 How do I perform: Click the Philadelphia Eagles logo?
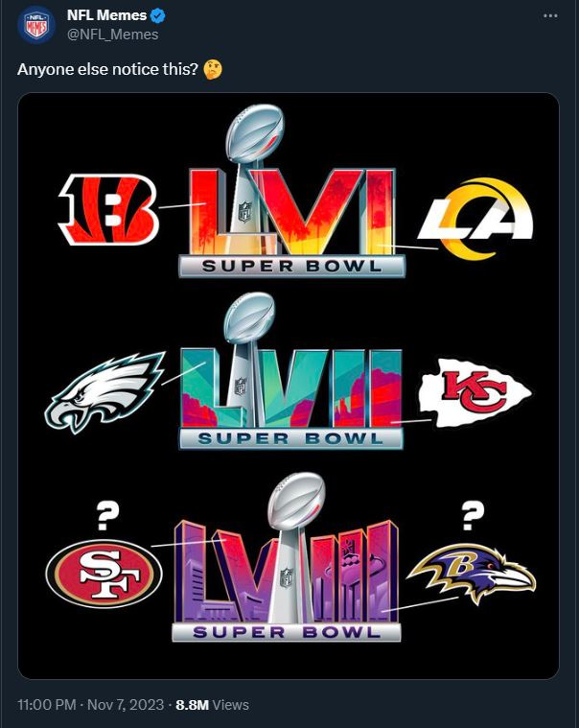104,392
